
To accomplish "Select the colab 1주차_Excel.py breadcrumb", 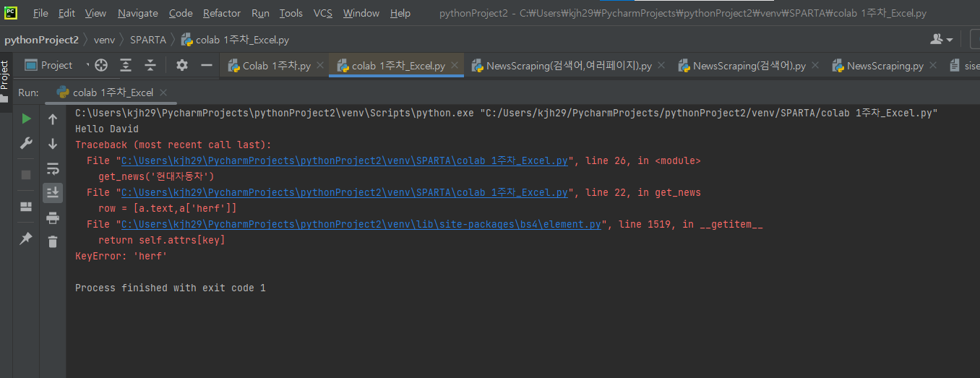I will click(x=235, y=40).
